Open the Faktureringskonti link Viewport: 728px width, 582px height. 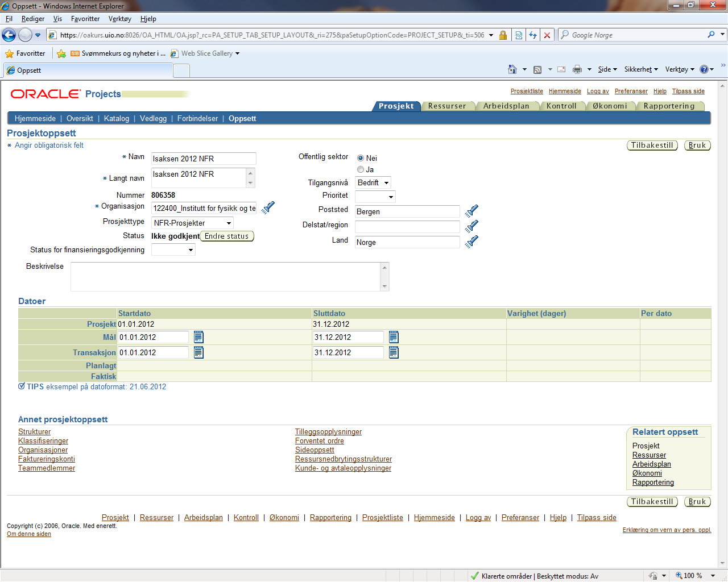(x=47, y=459)
